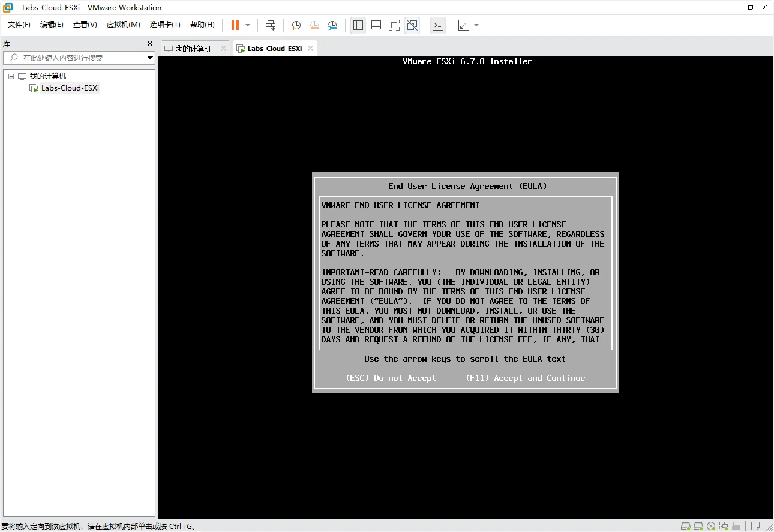
Task: Click the orange Pause VM button
Action: click(235, 25)
